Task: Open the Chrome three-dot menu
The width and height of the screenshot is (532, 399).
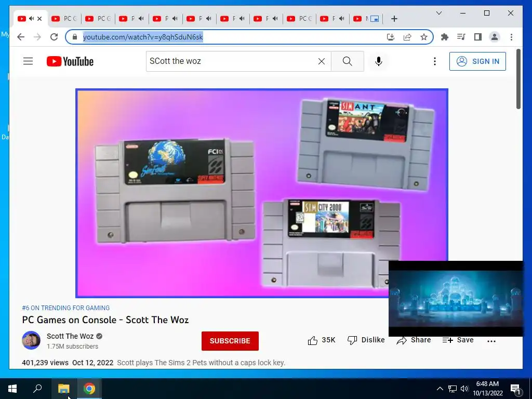Action: click(x=511, y=37)
